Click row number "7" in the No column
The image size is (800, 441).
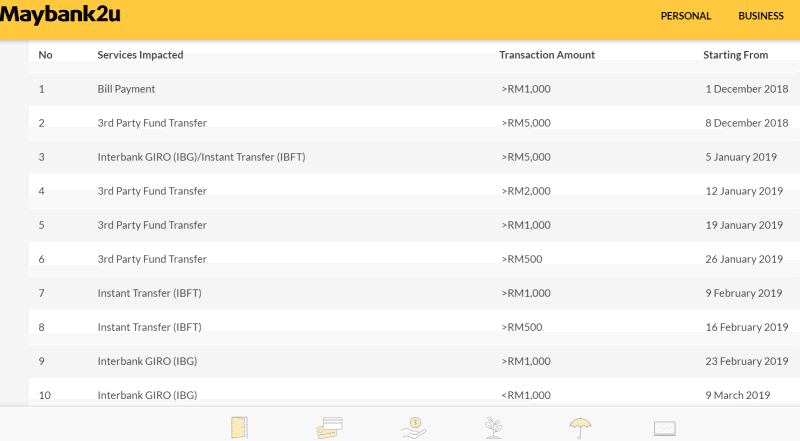(x=41, y=293)
